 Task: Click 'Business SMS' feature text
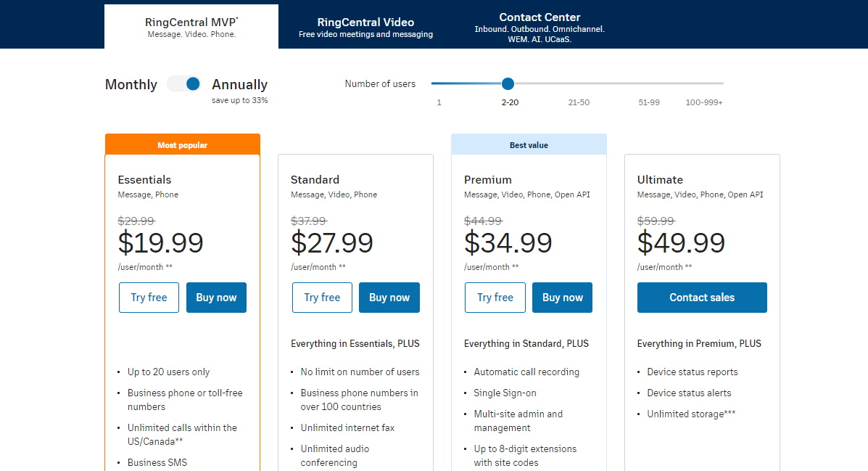tap(157, 462)
